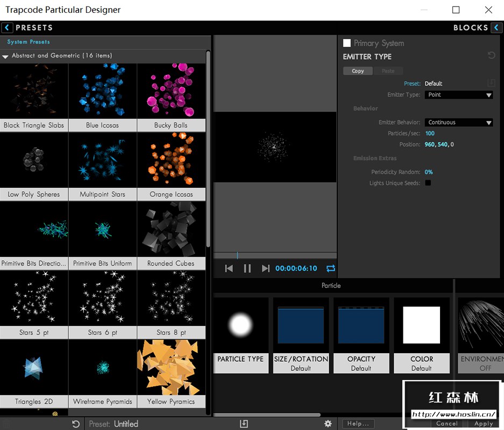Click the Apply button
This screenshot has width=504, height=430.
[482, 424]
